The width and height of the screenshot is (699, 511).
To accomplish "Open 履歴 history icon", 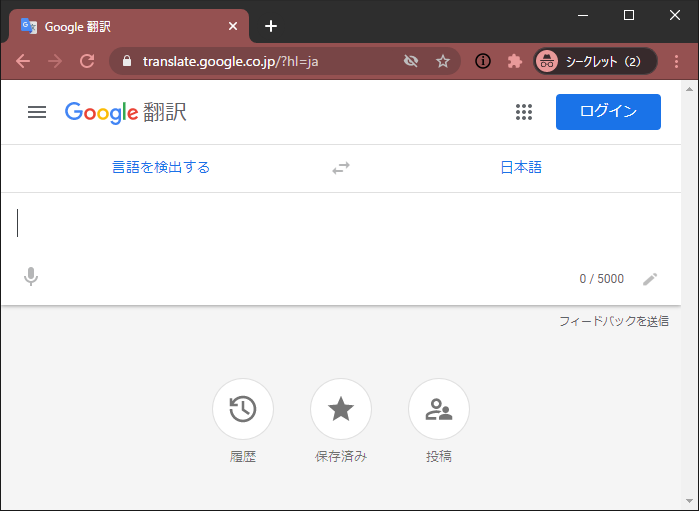I will point(243,409).
